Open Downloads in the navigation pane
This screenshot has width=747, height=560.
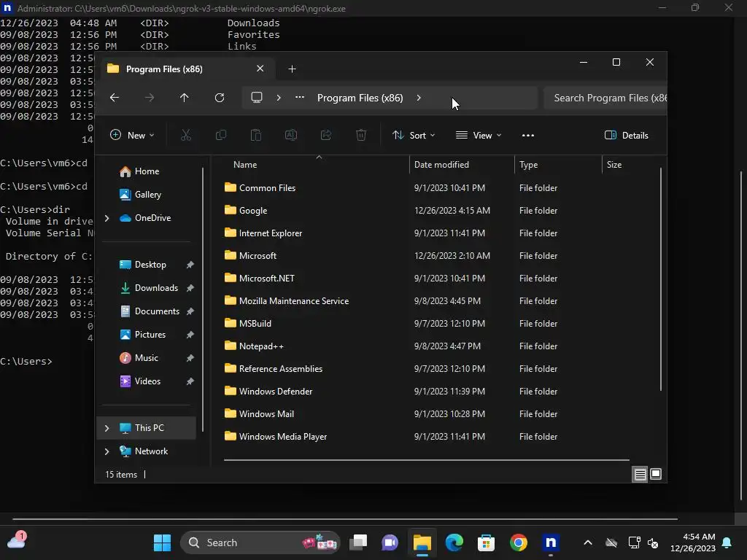point(156,288)
